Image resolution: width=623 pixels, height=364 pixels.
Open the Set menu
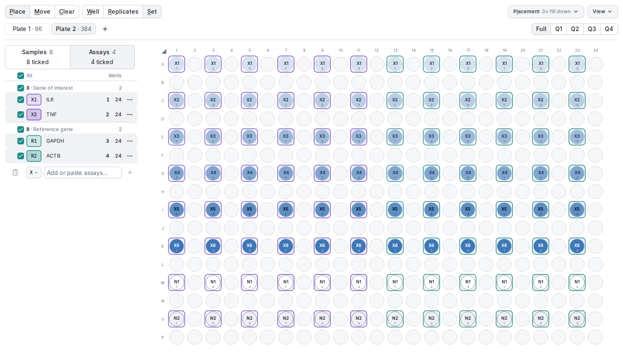point(152,12)
